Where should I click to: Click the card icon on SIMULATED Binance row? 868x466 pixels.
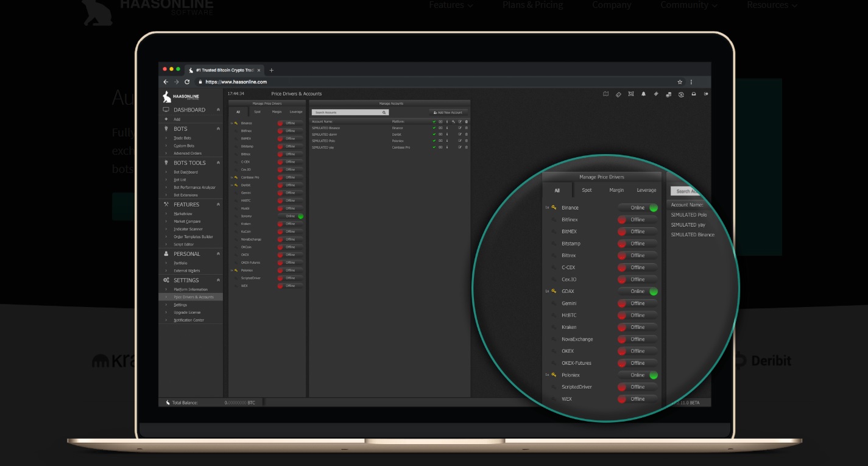pos(440,128)
